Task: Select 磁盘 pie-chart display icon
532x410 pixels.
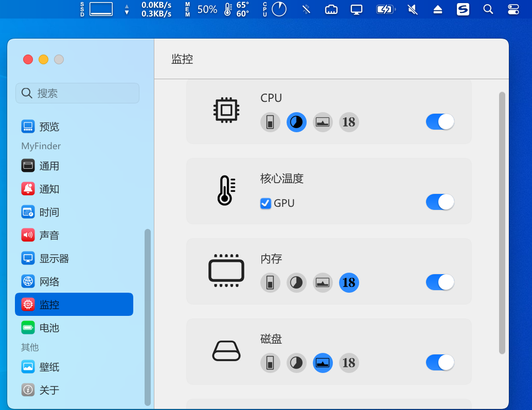Action: 296,363
